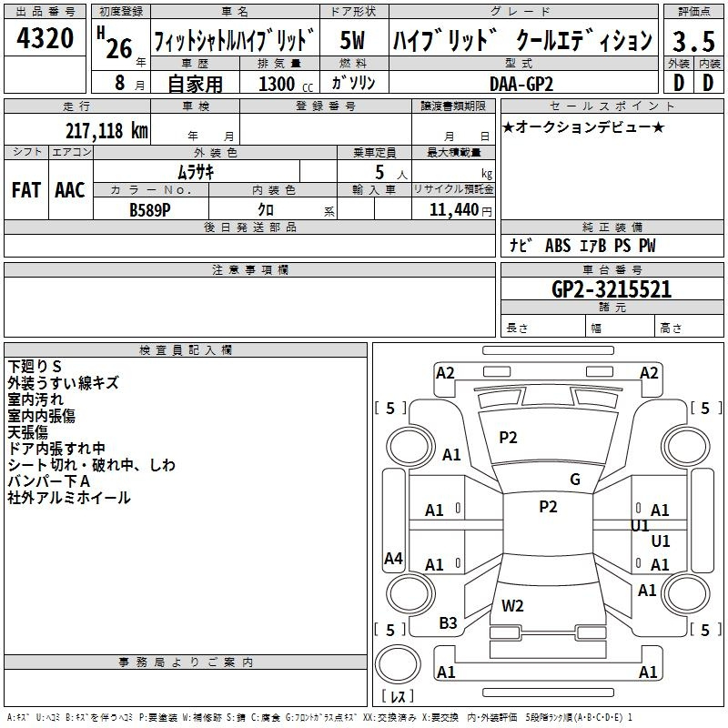Screen dimensions: 728x728
Task: Select the 後日発送部品 header
Action: (x=249, y=227)
